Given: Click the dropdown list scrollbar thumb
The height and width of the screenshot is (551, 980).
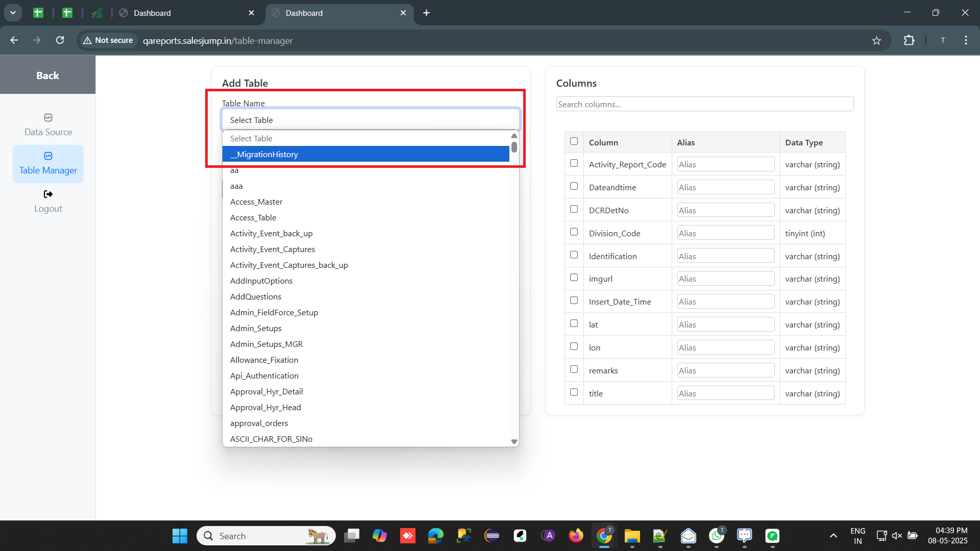Looking at the screenshot, I should tap(514, 147).
